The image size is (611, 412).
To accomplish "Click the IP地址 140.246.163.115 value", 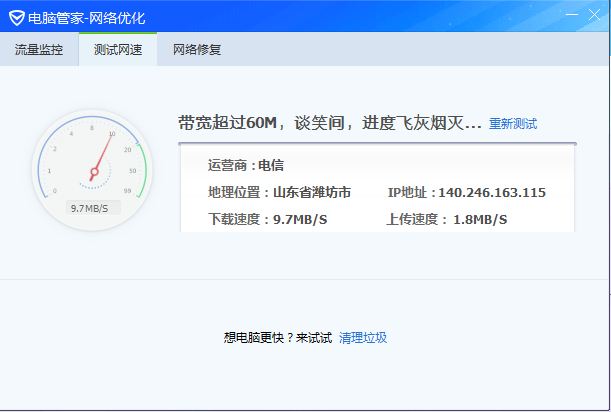I will [492, 193].
